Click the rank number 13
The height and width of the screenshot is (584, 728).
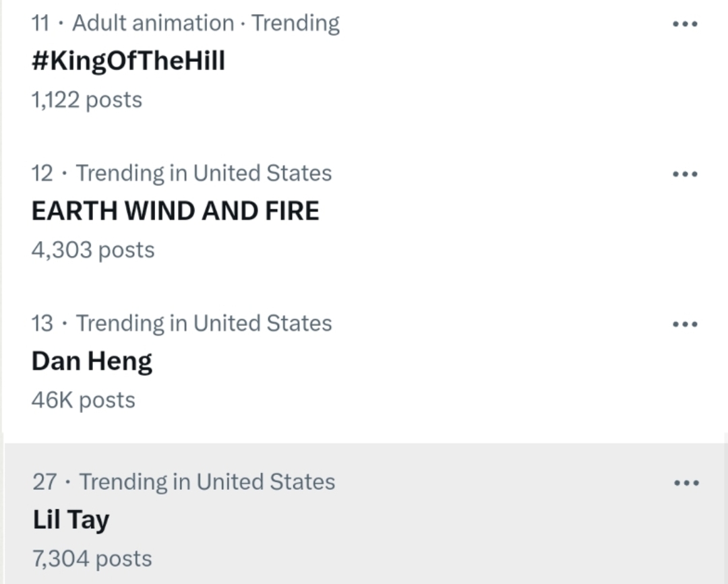click(x=42, y=323)
